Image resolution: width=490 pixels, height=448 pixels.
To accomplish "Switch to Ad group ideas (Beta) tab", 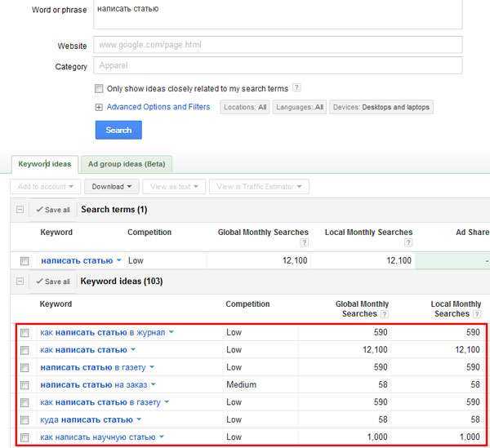I will coord(127,164).
